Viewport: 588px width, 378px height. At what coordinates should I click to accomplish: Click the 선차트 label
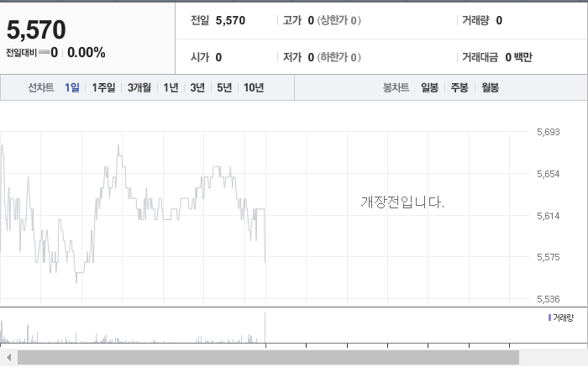point(41,87)
